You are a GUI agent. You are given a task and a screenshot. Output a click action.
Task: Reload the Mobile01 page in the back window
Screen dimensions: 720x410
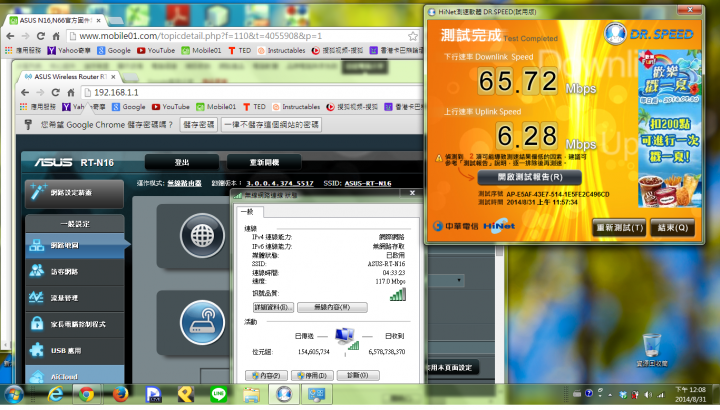click(x=40, y=36)
